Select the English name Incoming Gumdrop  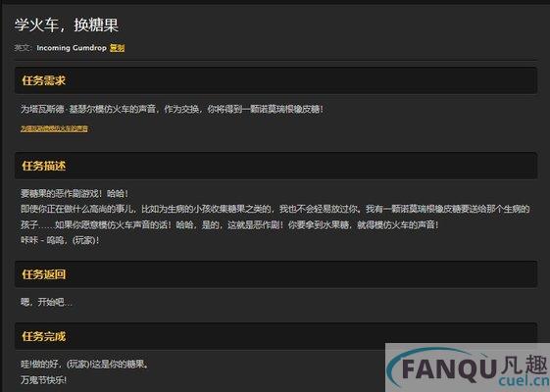[x=72, y=48]
